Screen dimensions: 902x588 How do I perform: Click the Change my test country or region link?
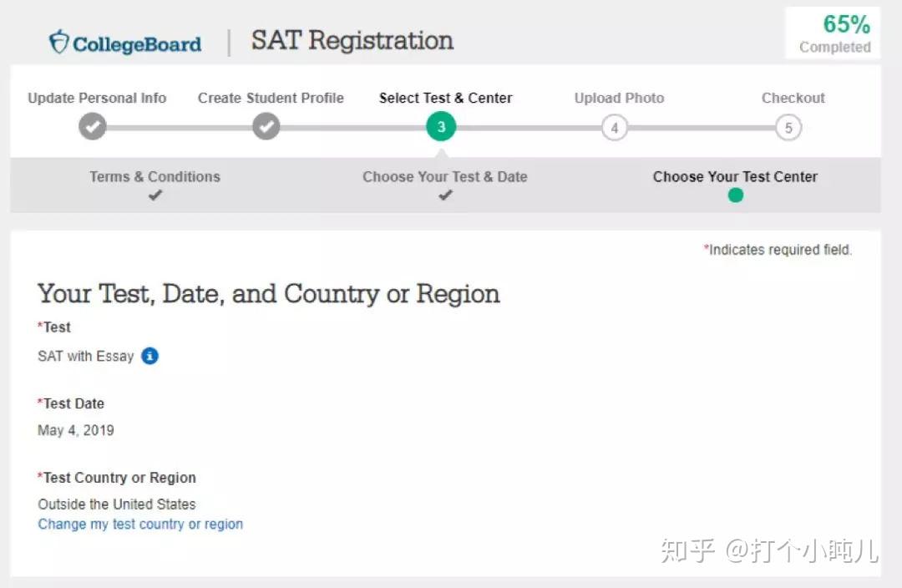pos(140,524)
